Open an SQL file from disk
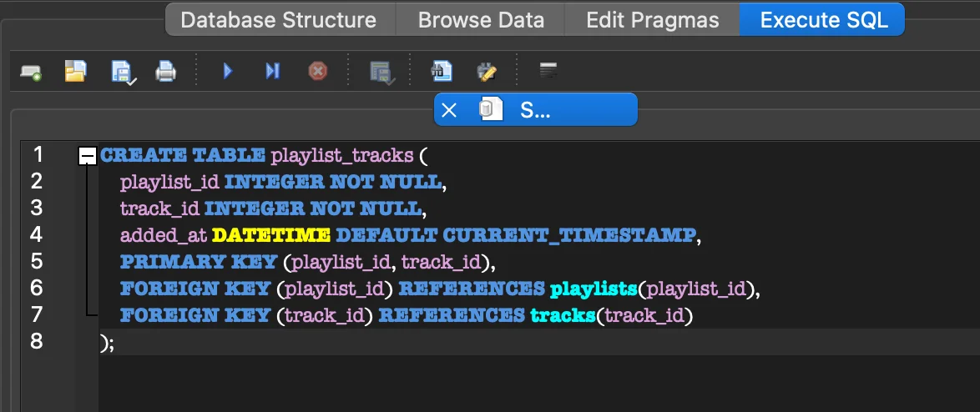Screen dimensions: 980x412 75,71
